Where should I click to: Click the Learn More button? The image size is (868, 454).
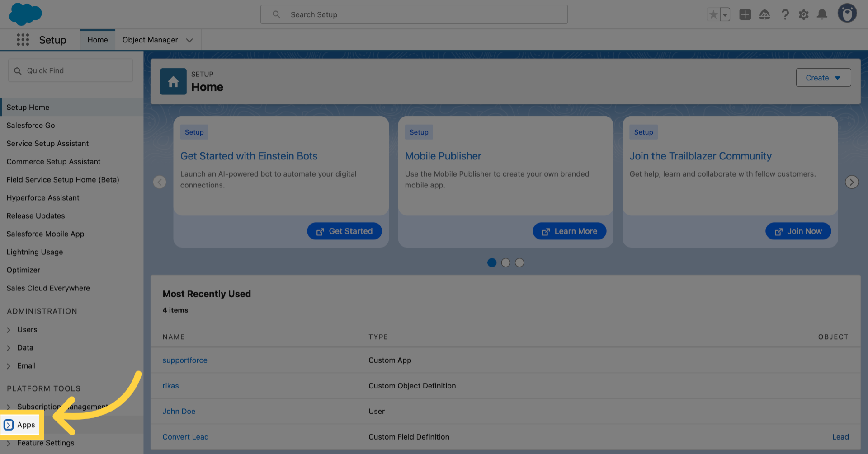570,231
